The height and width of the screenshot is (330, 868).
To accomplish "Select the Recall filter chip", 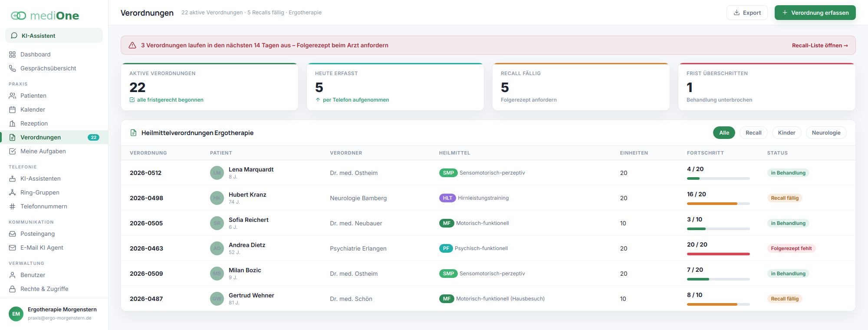I will tap(753, 133).
